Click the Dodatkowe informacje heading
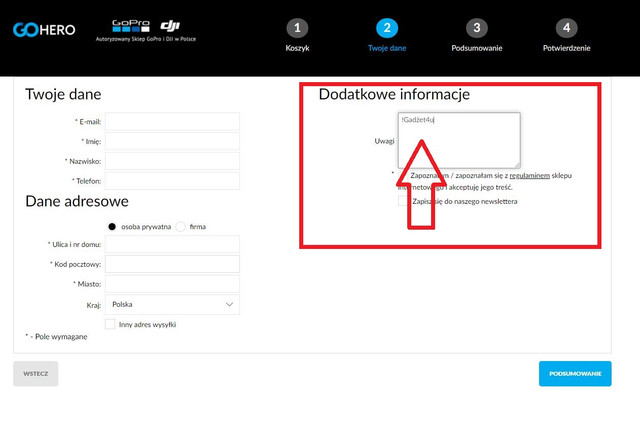 (394, 94)
